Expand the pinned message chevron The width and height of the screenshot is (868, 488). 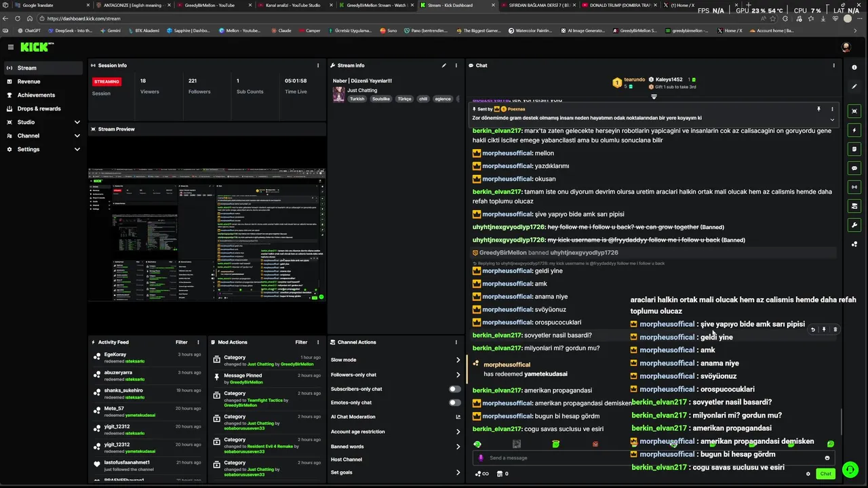pos(832,119)
